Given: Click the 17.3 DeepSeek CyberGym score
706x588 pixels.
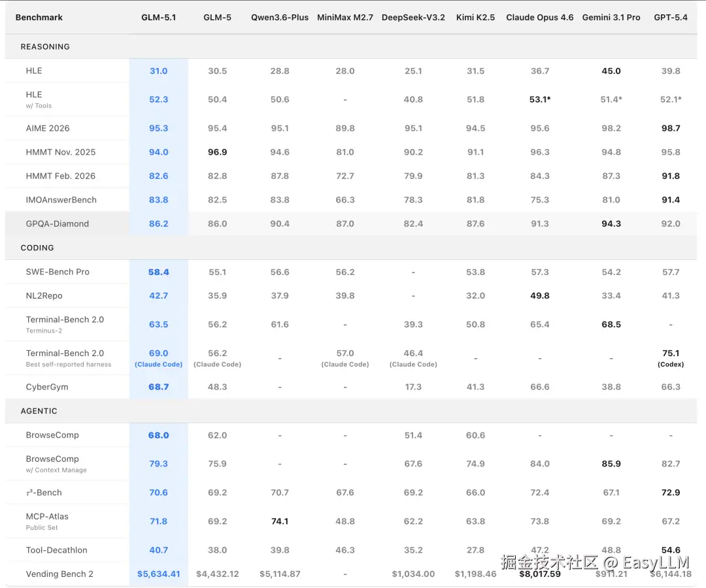Looking at the screenshot, I should tap(413, 387).
